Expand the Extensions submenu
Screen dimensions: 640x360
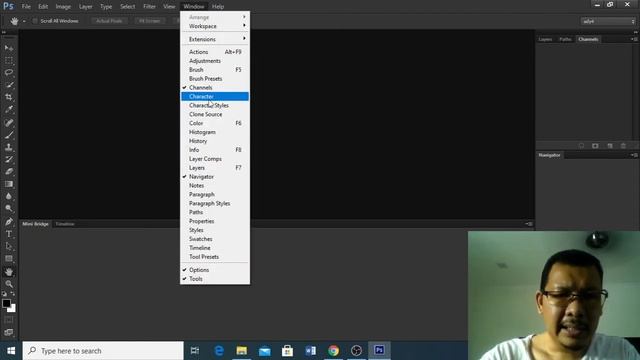(x=215, y=39)
